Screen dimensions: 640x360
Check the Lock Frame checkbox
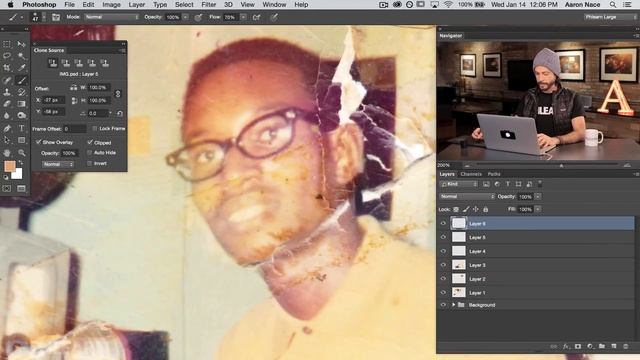pyautogui.click(x=95, y=129)
